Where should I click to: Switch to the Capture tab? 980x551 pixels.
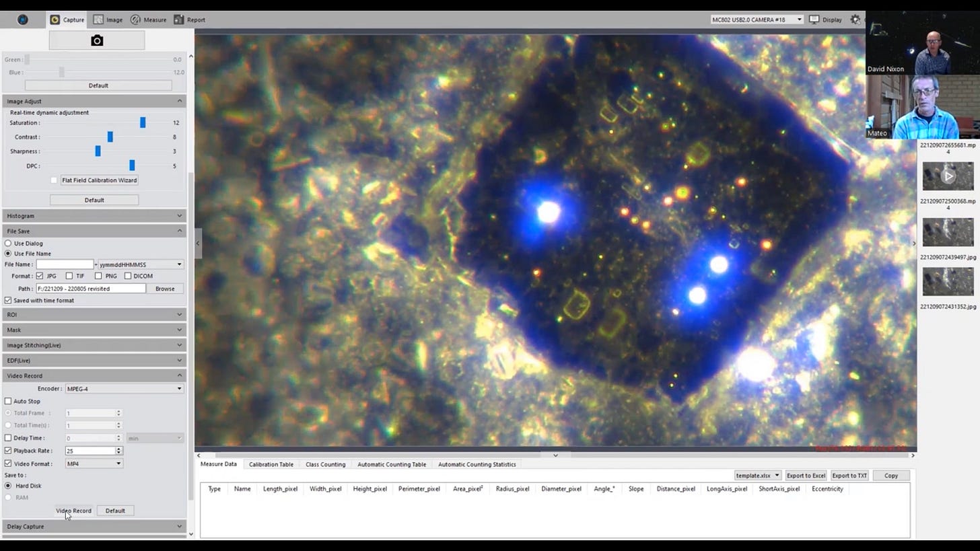(x=67, y=20)
